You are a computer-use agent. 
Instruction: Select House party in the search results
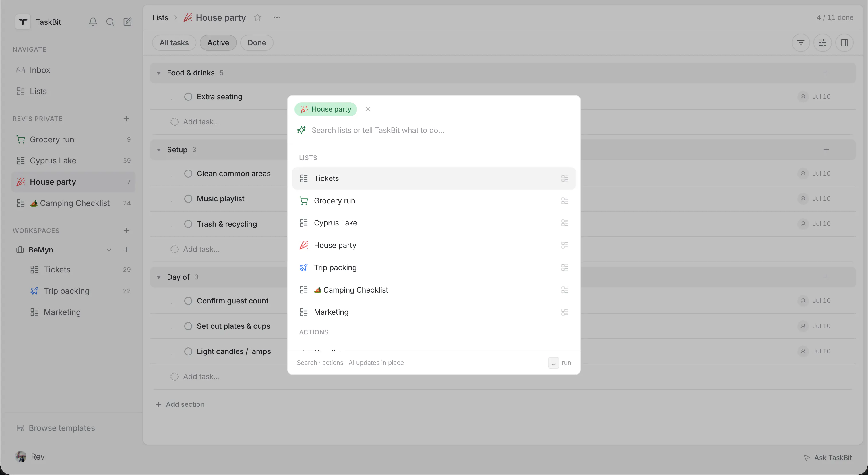(434, 245)
